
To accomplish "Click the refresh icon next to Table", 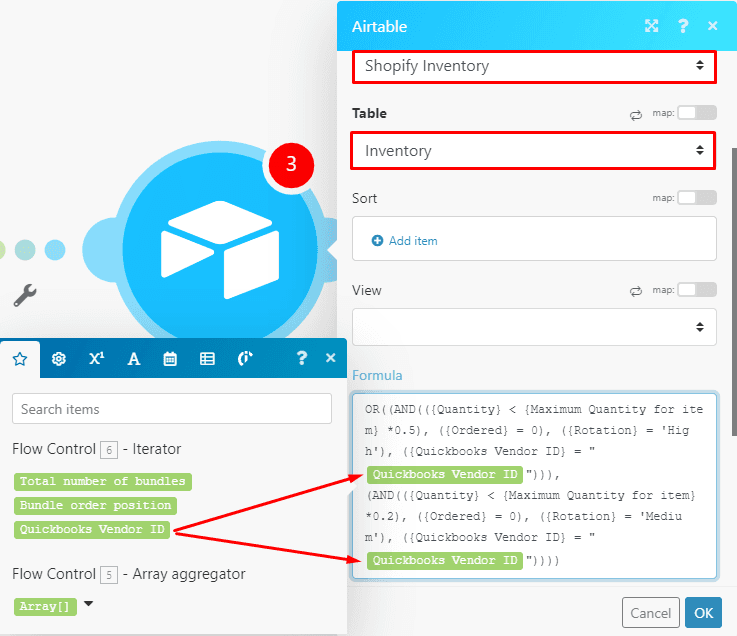I will (635, 115).
